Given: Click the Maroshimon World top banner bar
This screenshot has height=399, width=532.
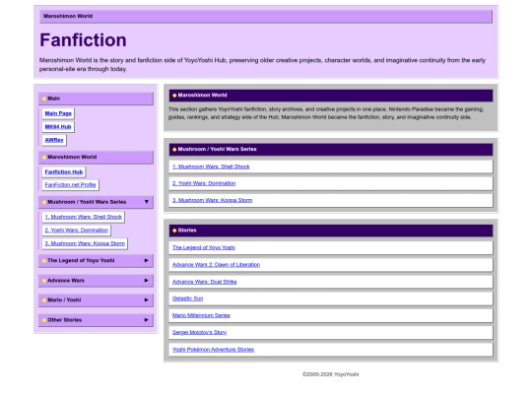Looking at the screenshot, I should point(266,17).
